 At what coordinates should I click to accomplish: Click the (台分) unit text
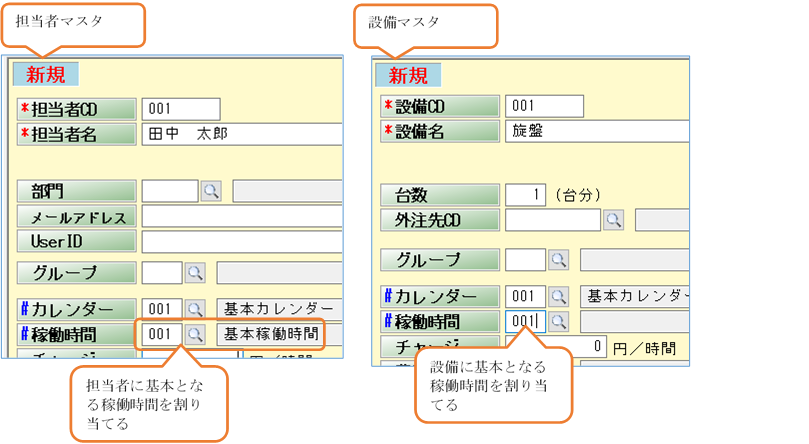point(578,195)
